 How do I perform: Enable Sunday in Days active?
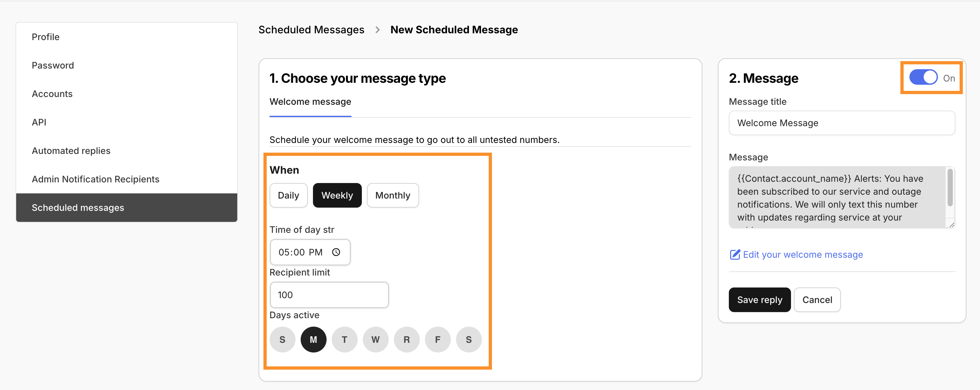[282, 340]
